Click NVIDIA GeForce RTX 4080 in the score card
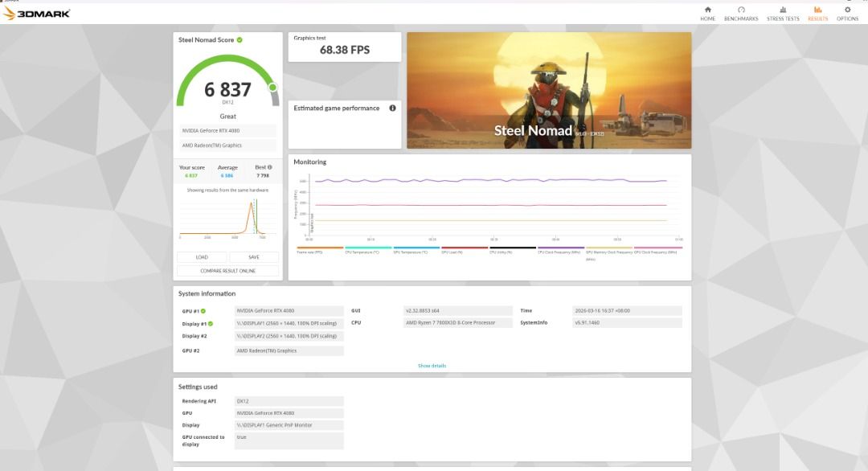 (227, 131)
